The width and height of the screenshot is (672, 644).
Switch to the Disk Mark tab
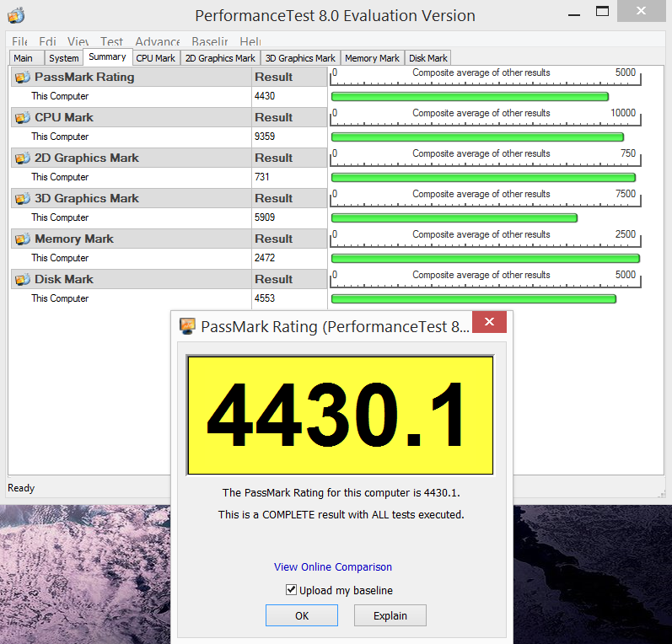click(x=428, y=58)
